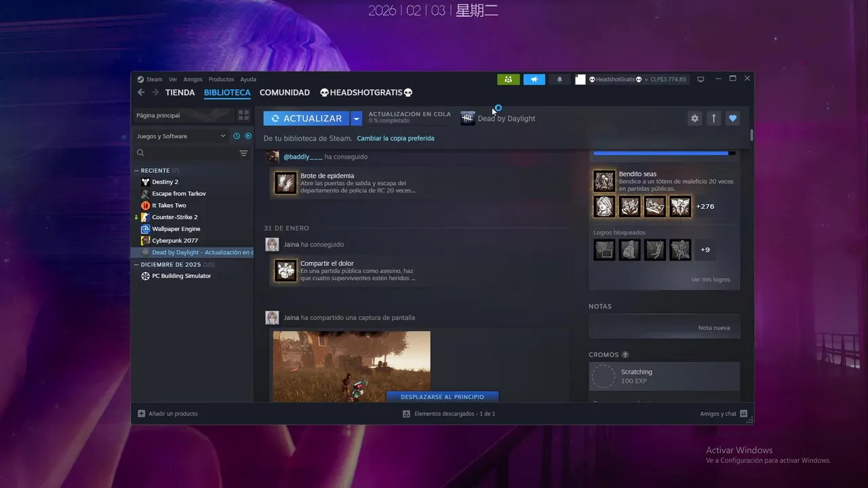The image size is (868, 488).
Task: Open downloads status Elementos descargados
Action: pos(449,413)
